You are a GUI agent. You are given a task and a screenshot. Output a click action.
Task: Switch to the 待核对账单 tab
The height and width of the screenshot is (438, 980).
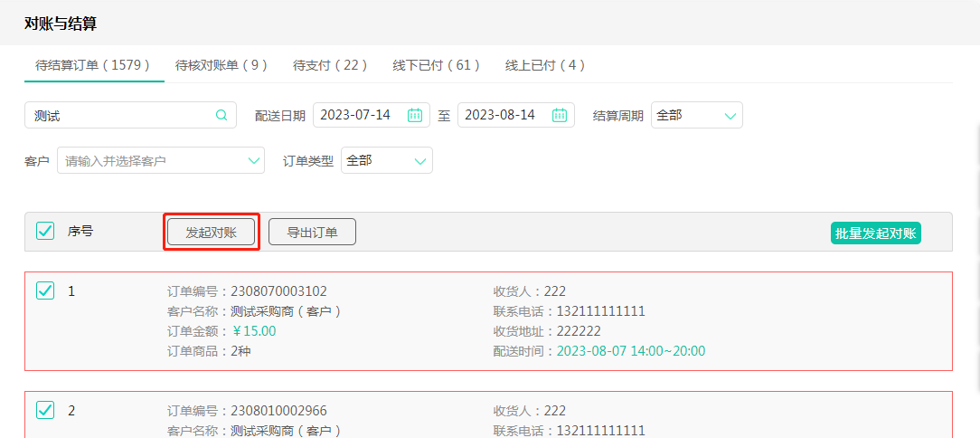(221, 65)
